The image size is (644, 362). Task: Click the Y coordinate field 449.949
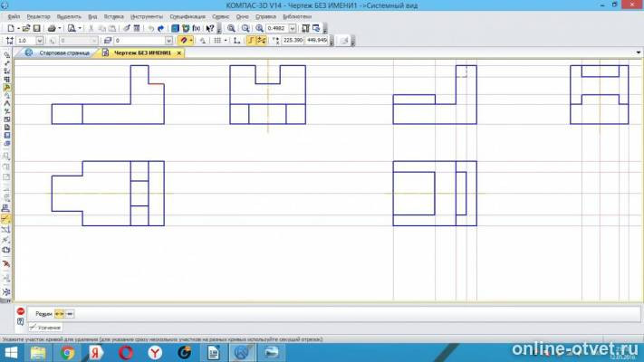pyautogui.click(x=317, y=40)
